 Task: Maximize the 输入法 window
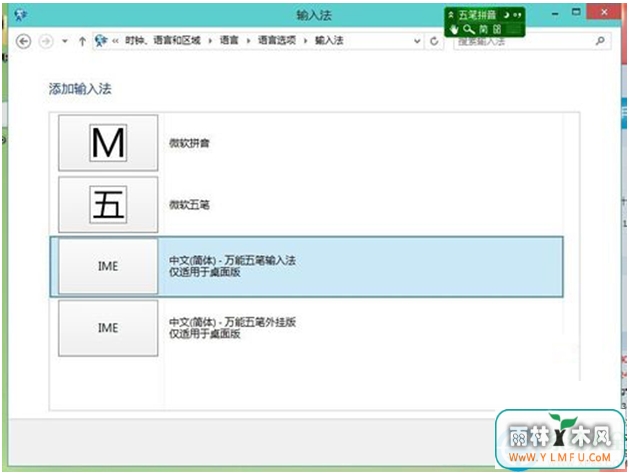tap(576, 12)
